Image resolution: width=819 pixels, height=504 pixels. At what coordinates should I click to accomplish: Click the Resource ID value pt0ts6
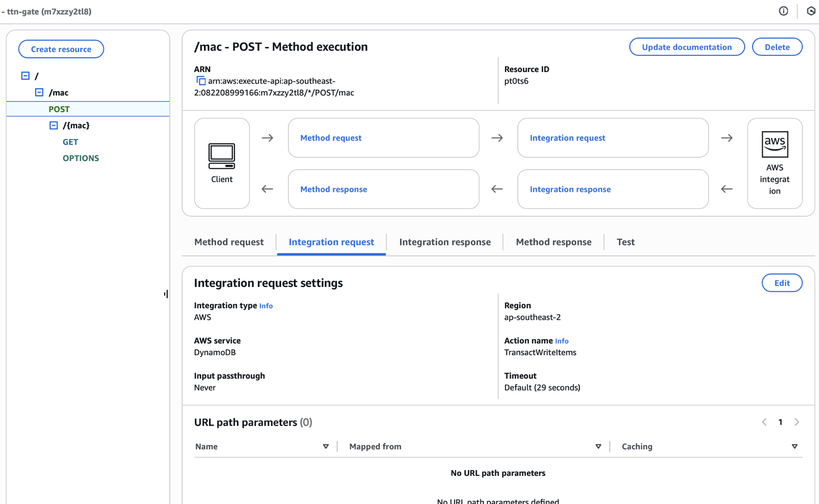coord(516,81)
